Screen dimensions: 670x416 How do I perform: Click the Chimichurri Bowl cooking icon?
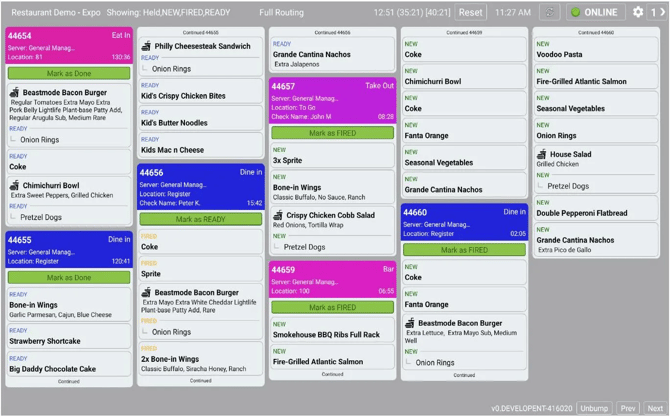point(14,186)
